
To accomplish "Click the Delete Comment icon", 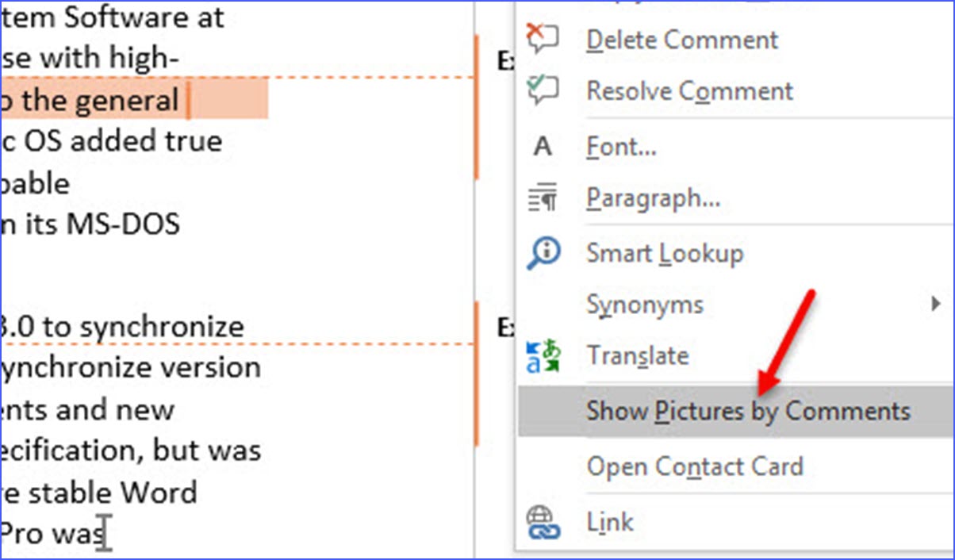I will 545,39.
